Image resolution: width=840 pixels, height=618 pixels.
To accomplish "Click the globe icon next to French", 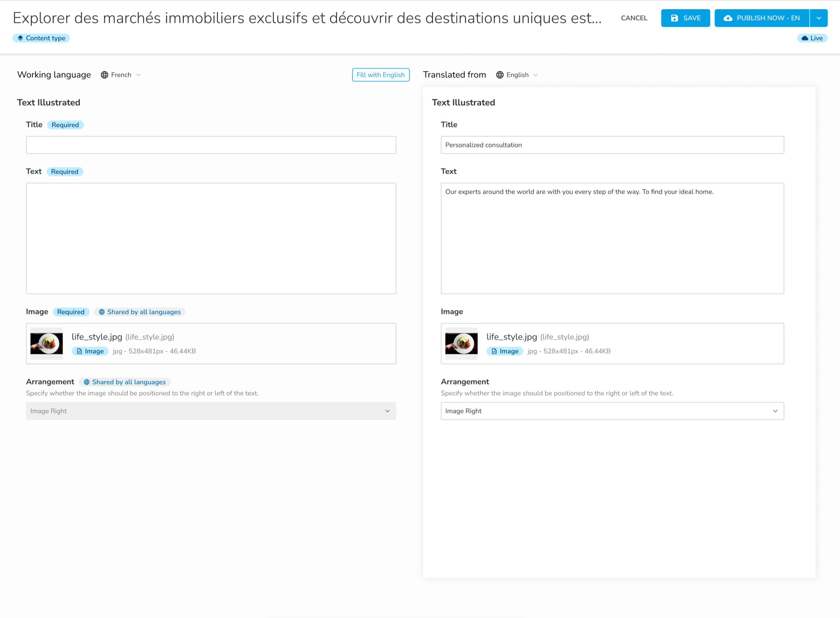I will click(x=105, y=75).
